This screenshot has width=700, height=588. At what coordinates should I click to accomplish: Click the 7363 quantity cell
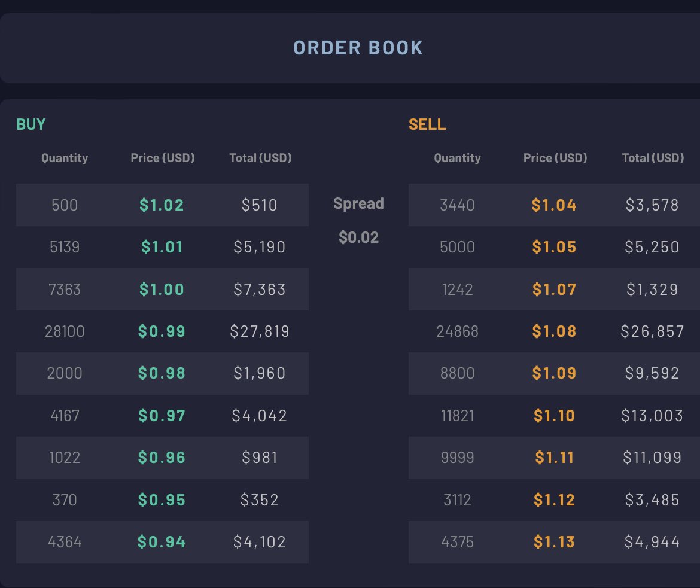pos(65,290)
